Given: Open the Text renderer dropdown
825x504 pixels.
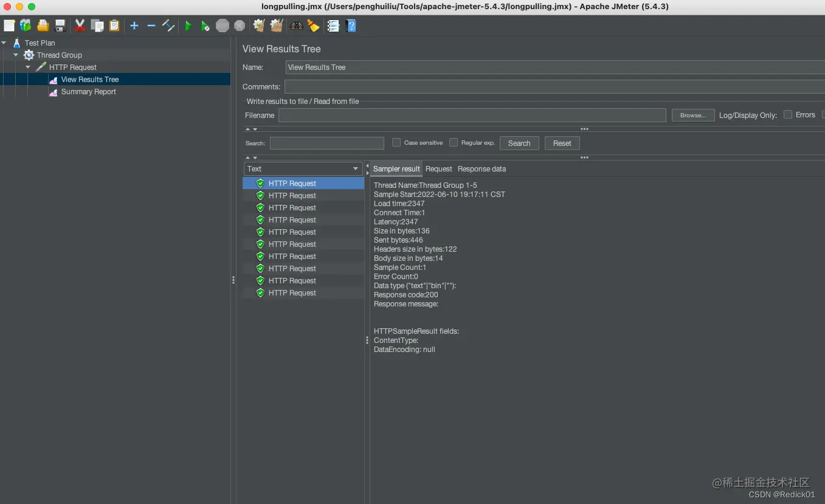Looking at the screenshot, I should click(x=303, y=168).
